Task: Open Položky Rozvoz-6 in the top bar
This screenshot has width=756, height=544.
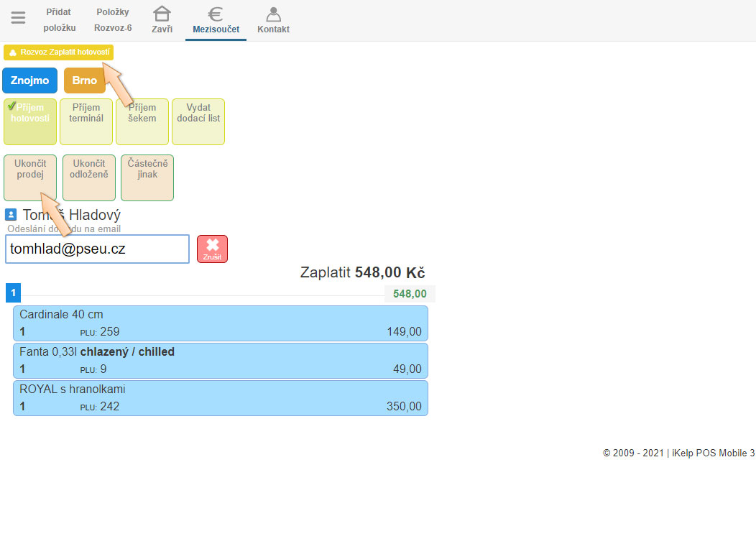Action: pyautogui.click(x=113, y=20)
